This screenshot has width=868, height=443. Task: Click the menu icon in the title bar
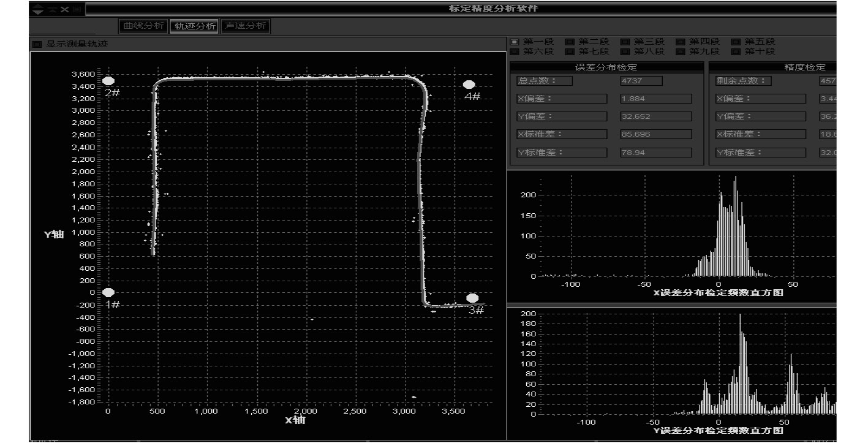77,9
